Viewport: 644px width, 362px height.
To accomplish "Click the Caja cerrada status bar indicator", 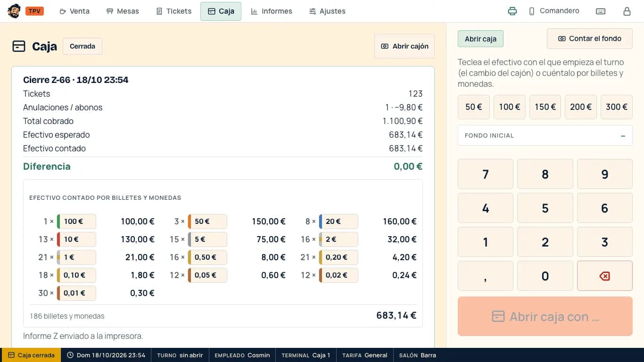I will pyautogui.click(x=31, y=355).
